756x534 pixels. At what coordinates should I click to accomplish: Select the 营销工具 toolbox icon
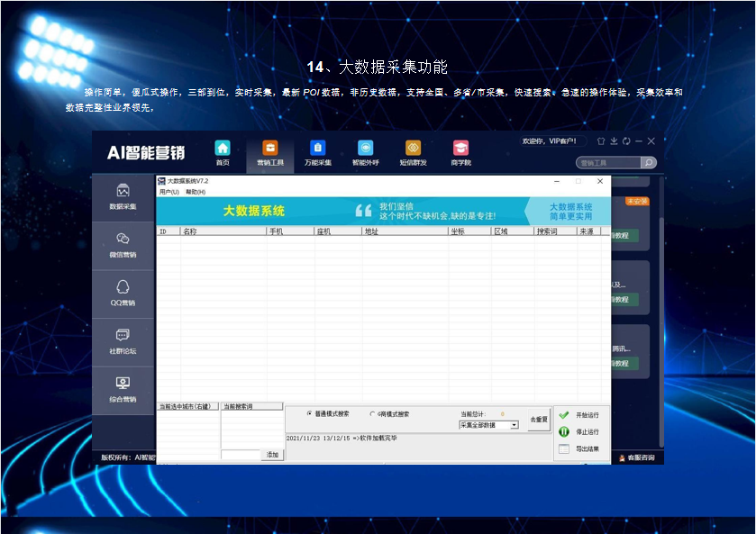click(x=270, y=148)
